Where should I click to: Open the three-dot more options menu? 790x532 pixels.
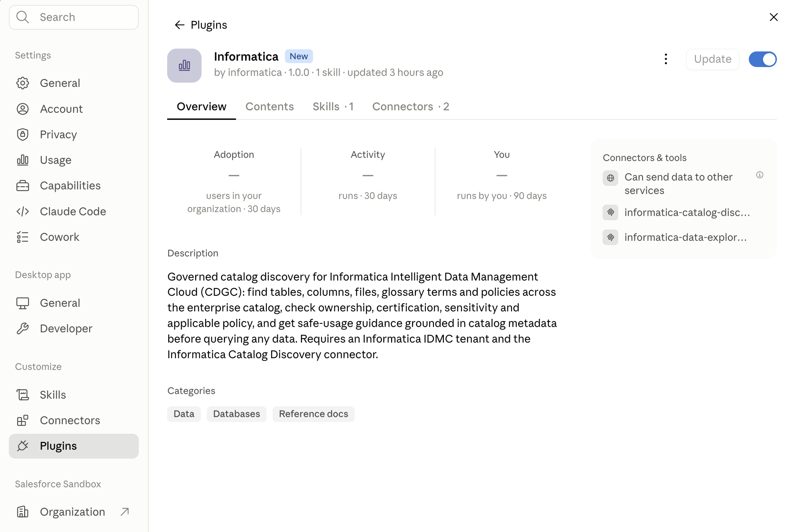tap(666, 59)
